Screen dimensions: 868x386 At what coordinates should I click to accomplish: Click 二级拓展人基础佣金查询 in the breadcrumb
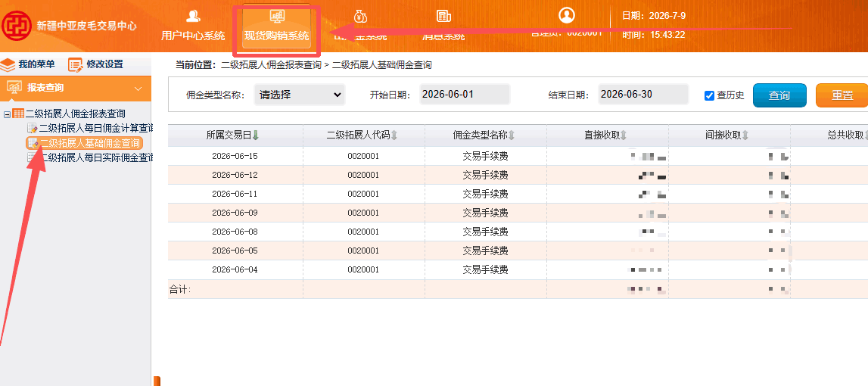pos(382,65)
